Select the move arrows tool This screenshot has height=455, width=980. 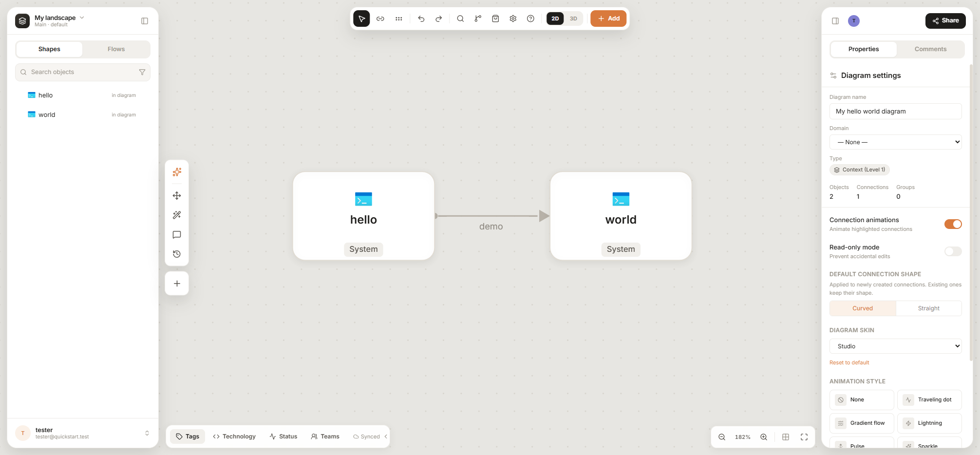pyautogui.click(x=177, y=195)
